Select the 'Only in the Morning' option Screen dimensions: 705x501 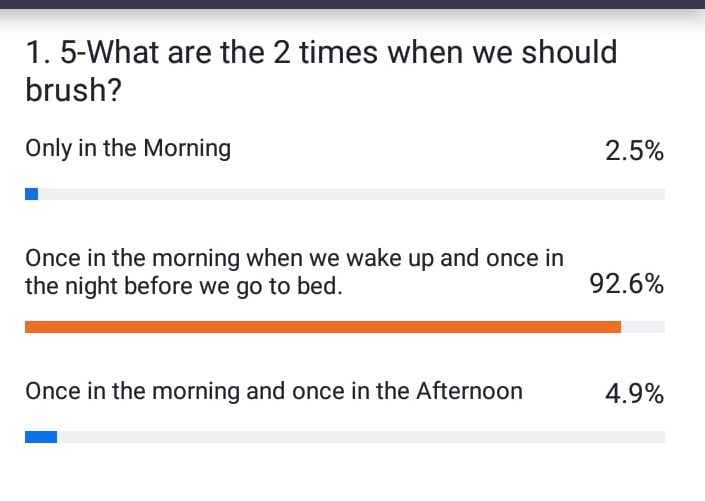click(128, 148)
